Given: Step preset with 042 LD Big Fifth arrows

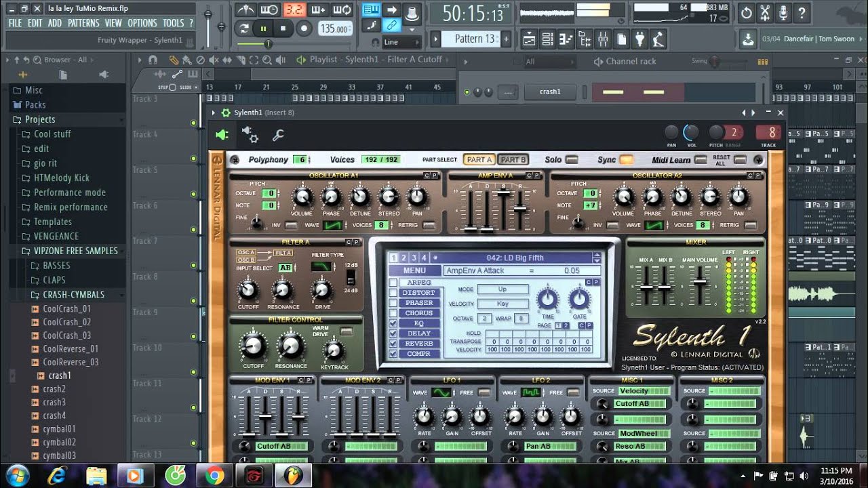Looking at the screenshot, I should point(597,258).
